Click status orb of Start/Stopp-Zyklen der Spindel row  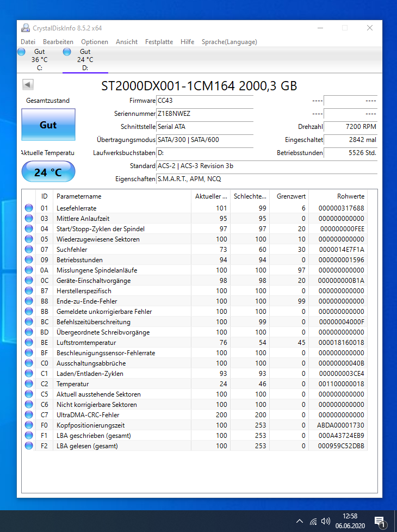coord(29,228)
